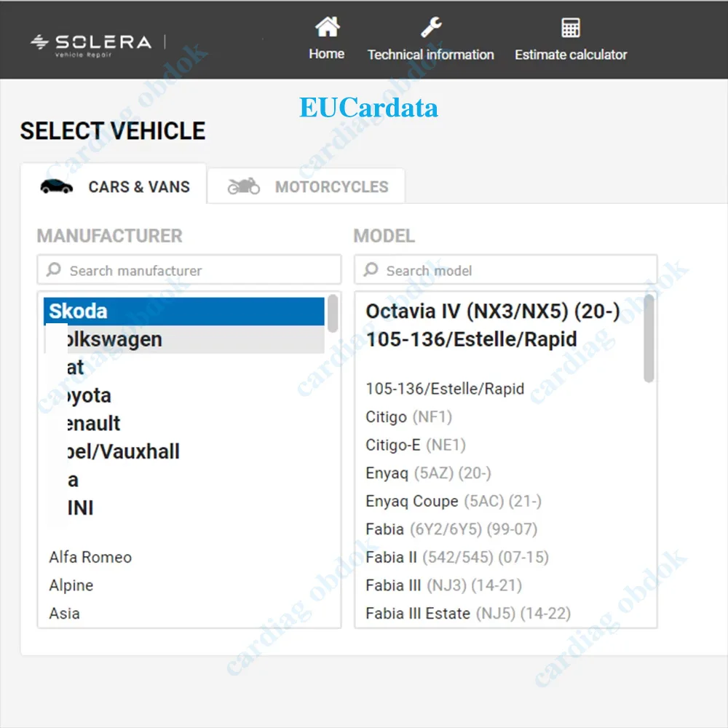Select Enyaq (5AZ) (20-) model
Screen dimensions: 728x728
pos(429,473)
